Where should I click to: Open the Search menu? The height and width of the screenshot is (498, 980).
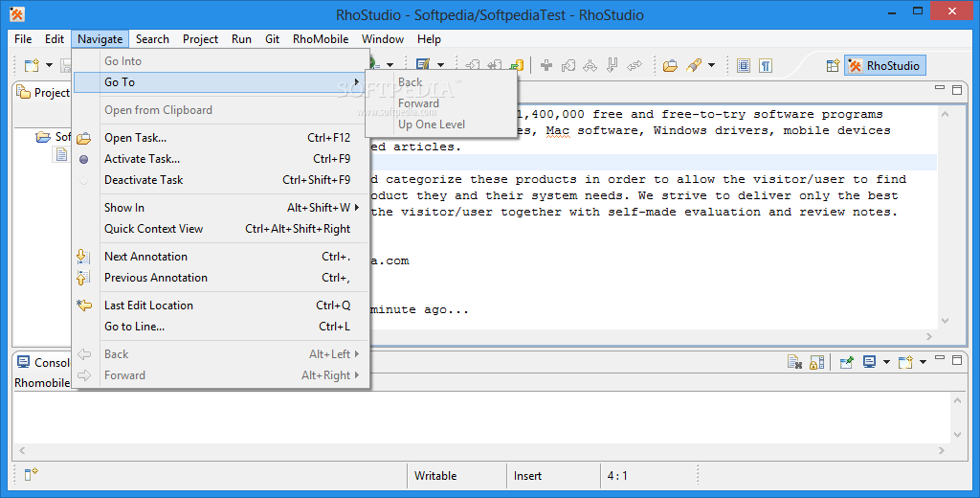(x=152, y=39)
